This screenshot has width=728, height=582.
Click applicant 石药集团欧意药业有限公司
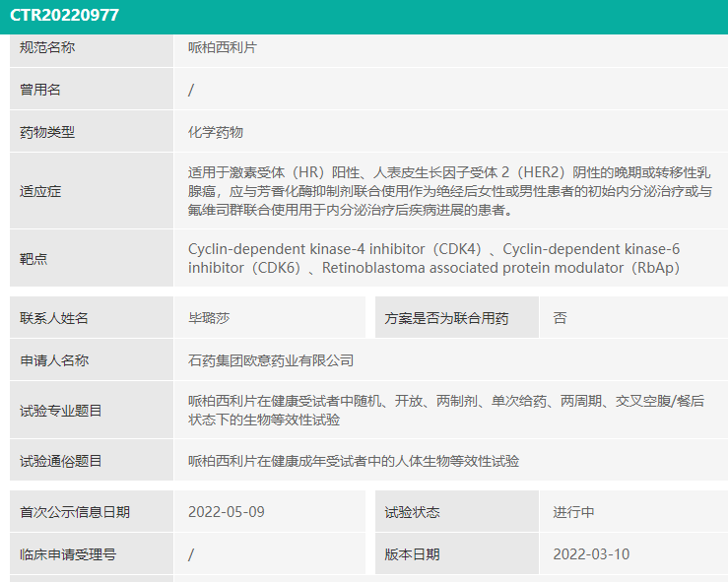271,360
